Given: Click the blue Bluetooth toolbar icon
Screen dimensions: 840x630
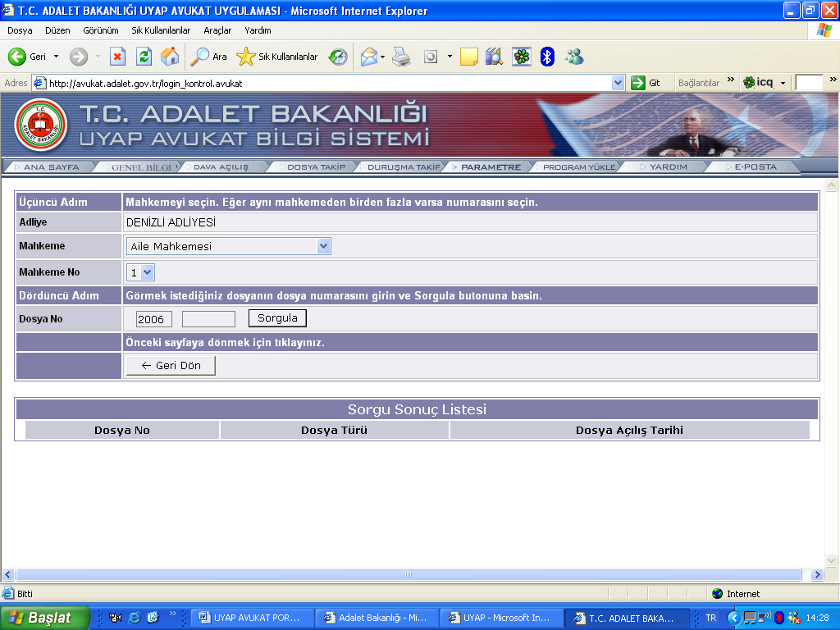Looking at the screenshot, I should 547,57.
